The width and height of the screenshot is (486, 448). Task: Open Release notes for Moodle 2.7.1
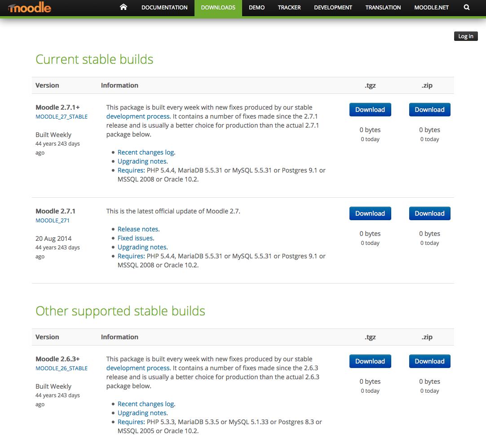click(138, 229)
